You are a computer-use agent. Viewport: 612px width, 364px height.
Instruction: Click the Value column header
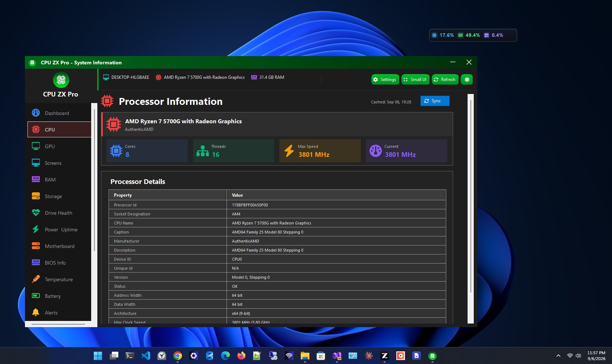336,195
